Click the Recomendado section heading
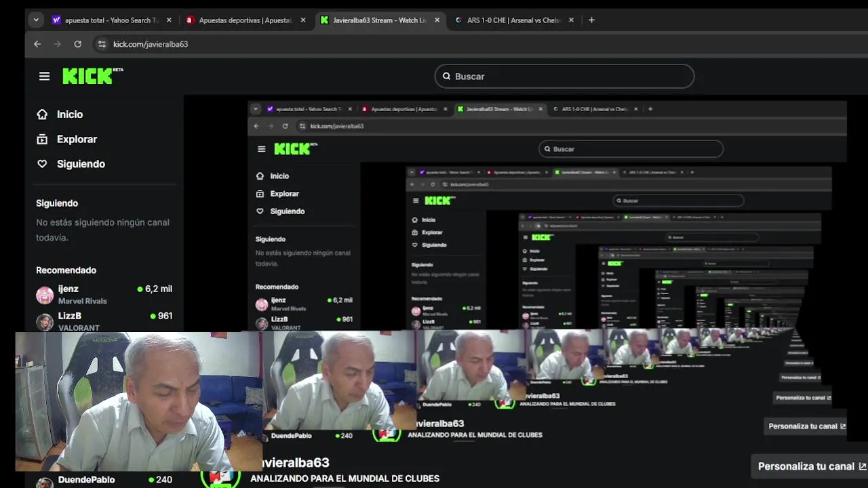 tap(66, 270)
